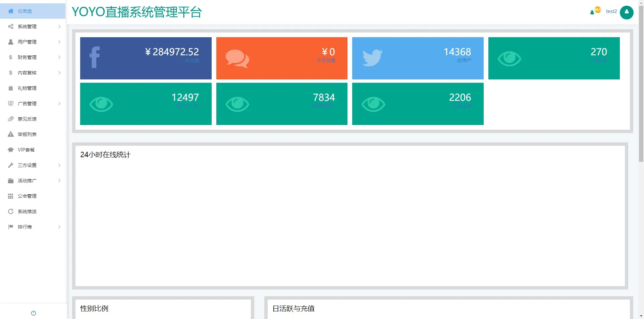Click the ¥0 today recharge value
Viewport: 644px width, 319px height.
(328, 52)
